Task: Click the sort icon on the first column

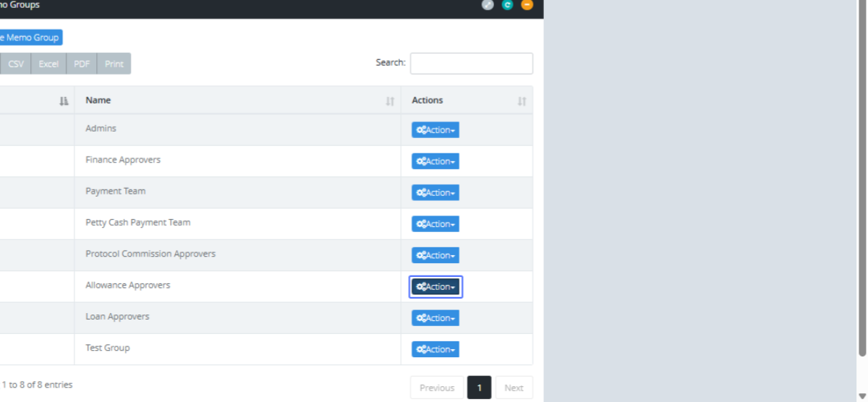Action: [64, 101]
